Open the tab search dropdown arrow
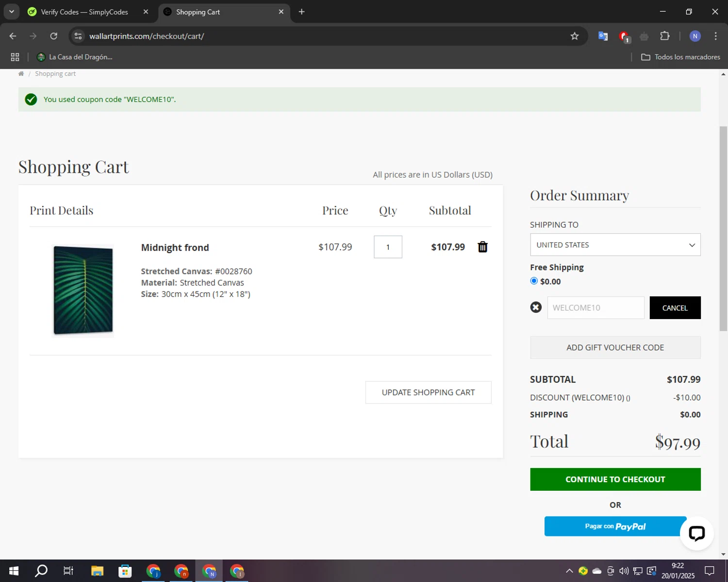Image resolution: width=728 pixels, height=582 pixels. (12, 12)
